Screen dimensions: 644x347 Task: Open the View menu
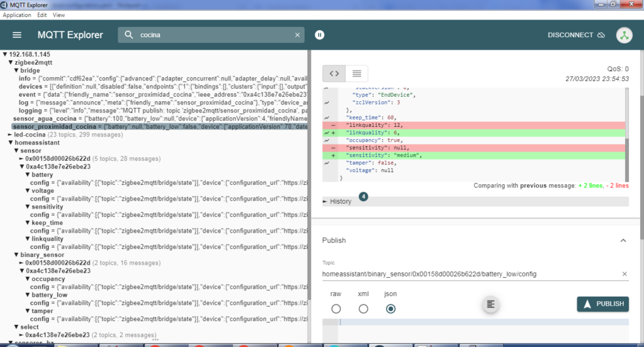click(59, 14)
